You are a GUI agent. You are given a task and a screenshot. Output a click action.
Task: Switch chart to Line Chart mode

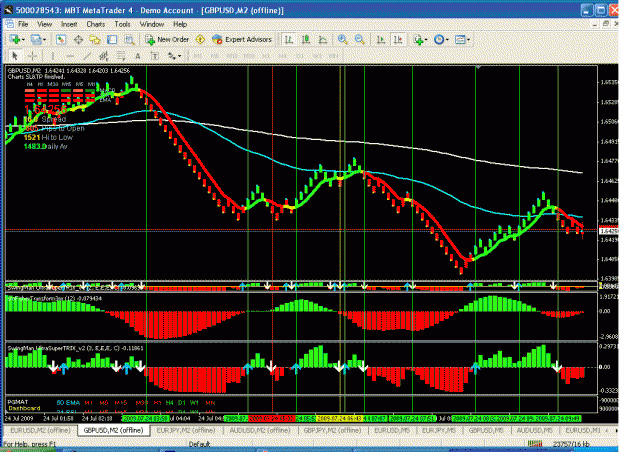[323, 39]
